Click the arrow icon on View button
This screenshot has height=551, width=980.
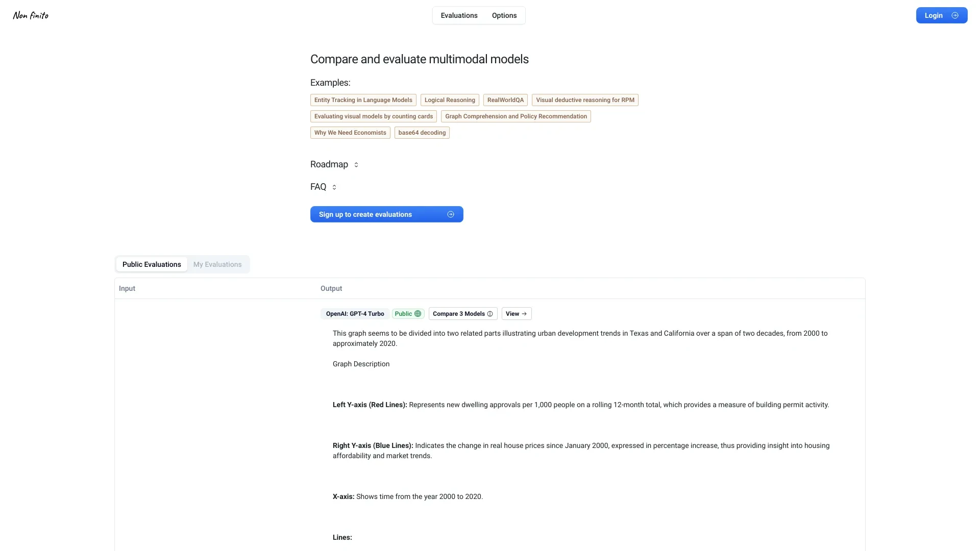(524, 314)
